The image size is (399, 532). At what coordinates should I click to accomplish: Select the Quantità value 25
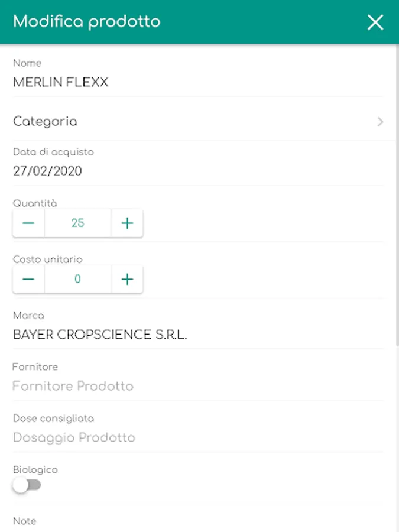tap(77, 223)
